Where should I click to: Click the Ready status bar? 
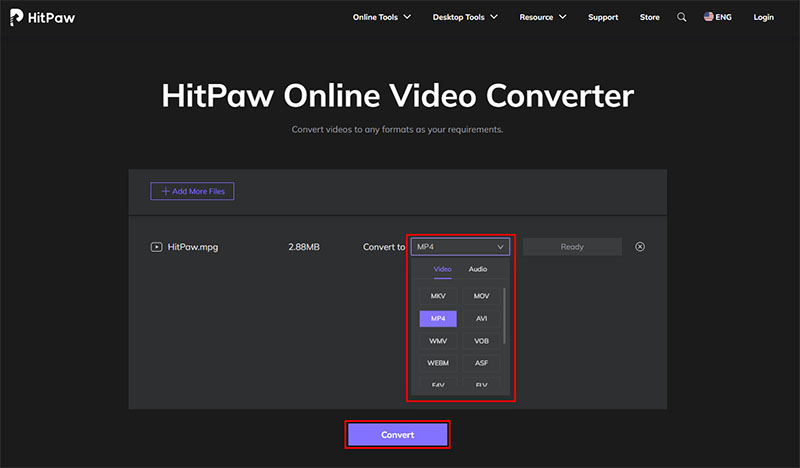click(572, 247)
